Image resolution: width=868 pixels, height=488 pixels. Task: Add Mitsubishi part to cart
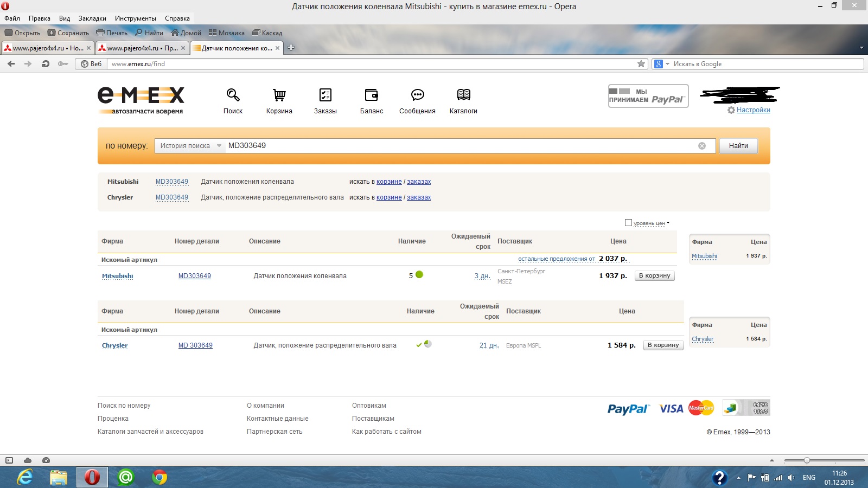pos(654,276)
